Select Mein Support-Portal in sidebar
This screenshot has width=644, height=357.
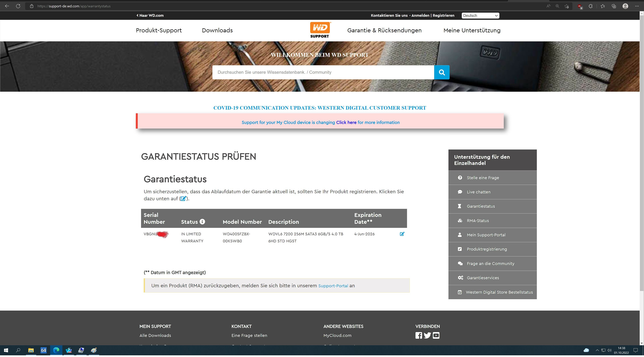[493, 235]
